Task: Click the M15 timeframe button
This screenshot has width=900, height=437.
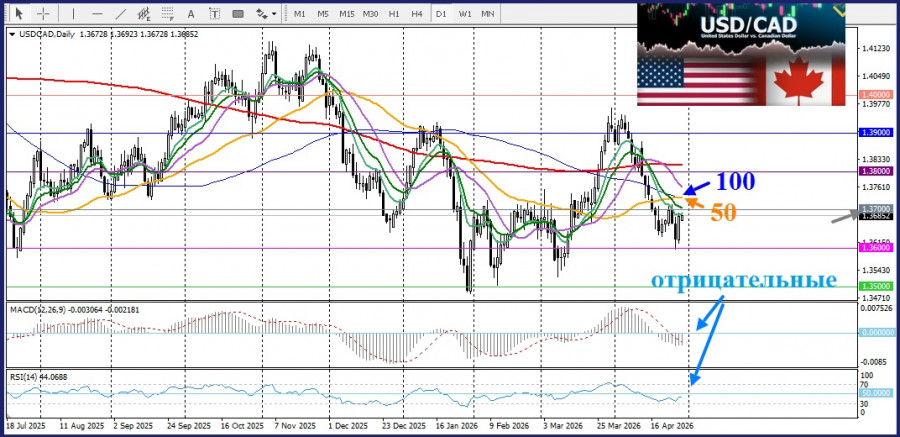Action: 346,14
